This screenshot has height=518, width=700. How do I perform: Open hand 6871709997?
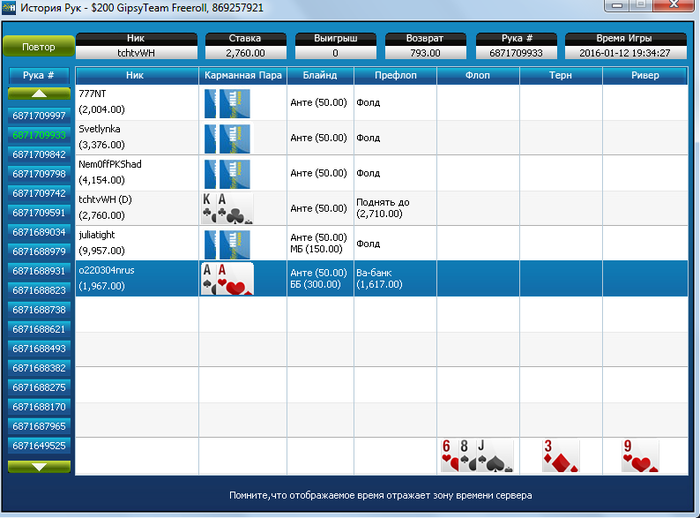point(39,116)
